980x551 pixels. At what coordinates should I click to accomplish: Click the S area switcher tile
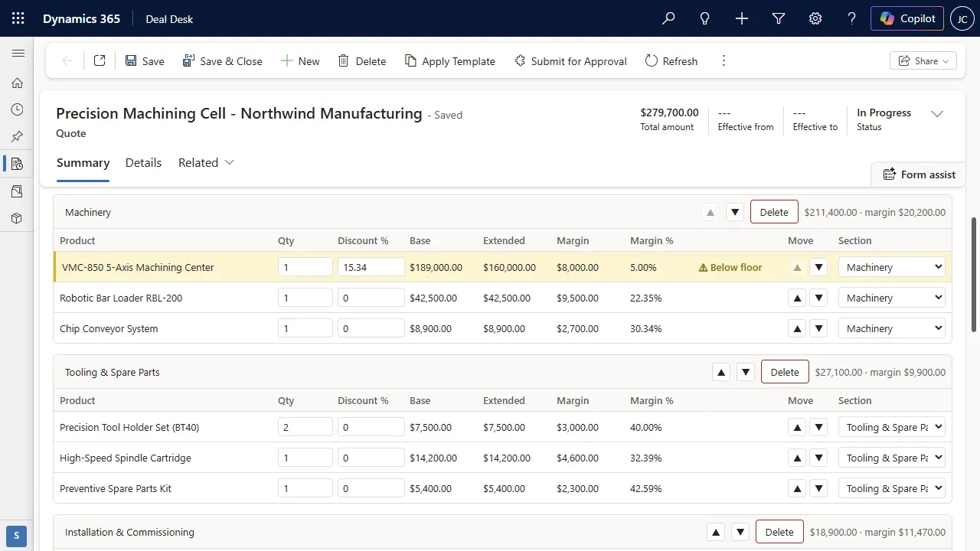tap(17, 536)
